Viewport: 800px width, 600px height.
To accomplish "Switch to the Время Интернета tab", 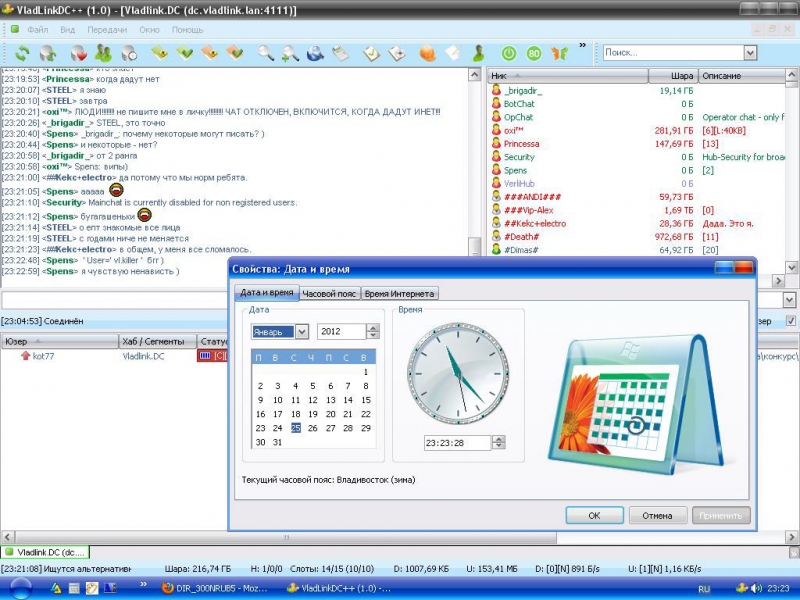I will click(398, 293).
